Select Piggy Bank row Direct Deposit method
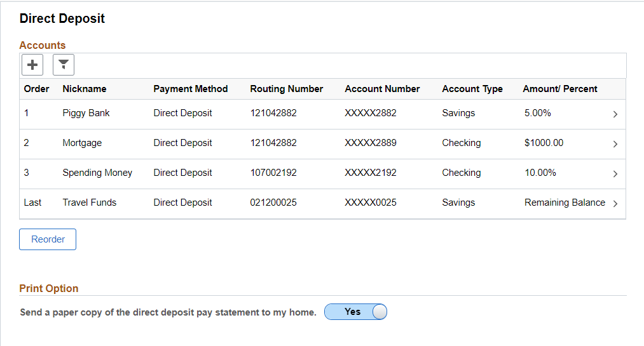The height and width of the screenshot is (346, 644). tap(182, 113)
